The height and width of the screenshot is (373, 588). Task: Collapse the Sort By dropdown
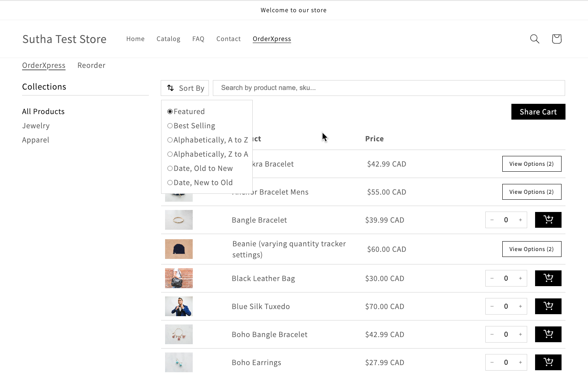(185, 88)
